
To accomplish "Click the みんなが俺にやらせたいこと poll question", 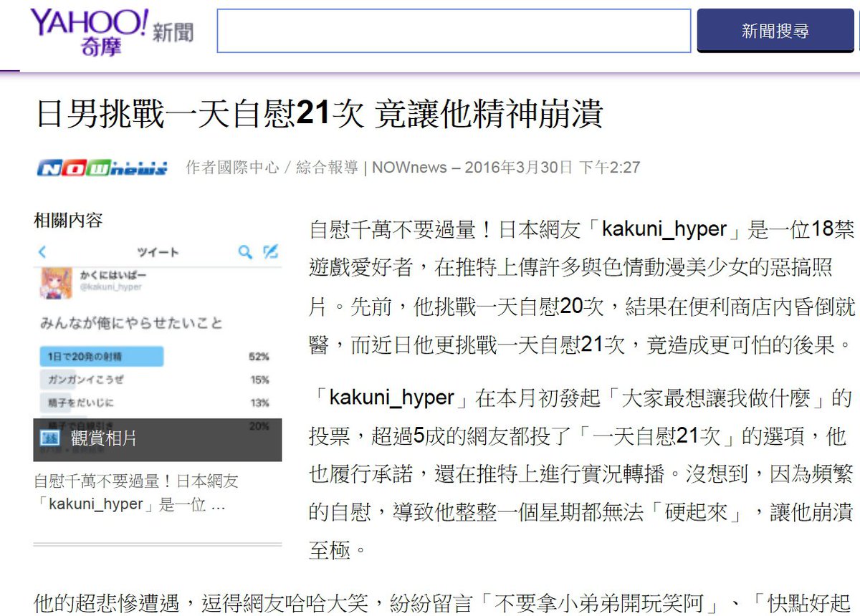I will 131,324.
